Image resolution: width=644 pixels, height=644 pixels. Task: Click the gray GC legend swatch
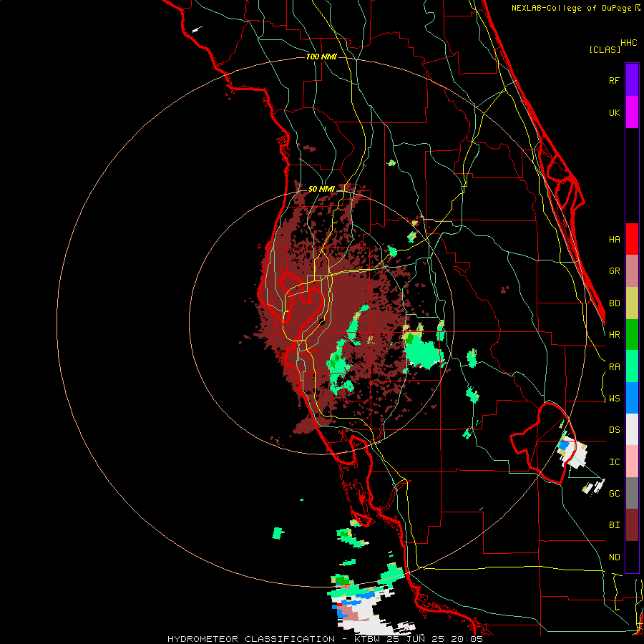[632, 493]
